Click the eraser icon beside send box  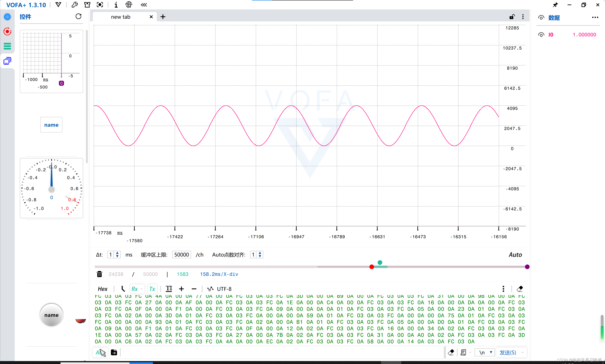click(451, 352)
